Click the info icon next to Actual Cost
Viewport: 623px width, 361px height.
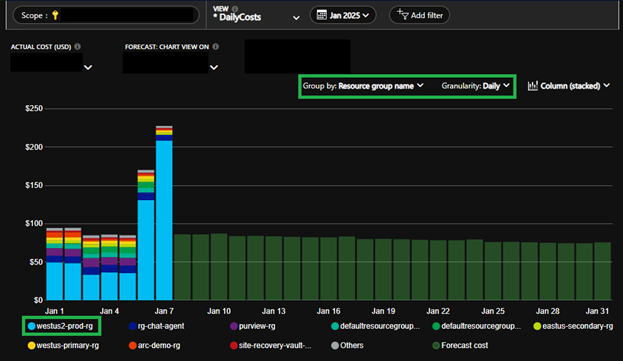[x=77, y=46]
